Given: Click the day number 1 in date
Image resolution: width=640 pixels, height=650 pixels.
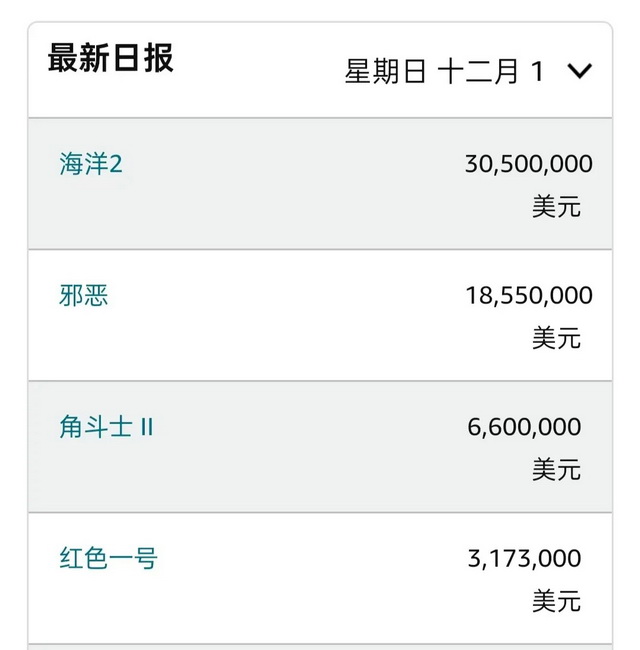Looking at the screenshot, I should [537, 72].
